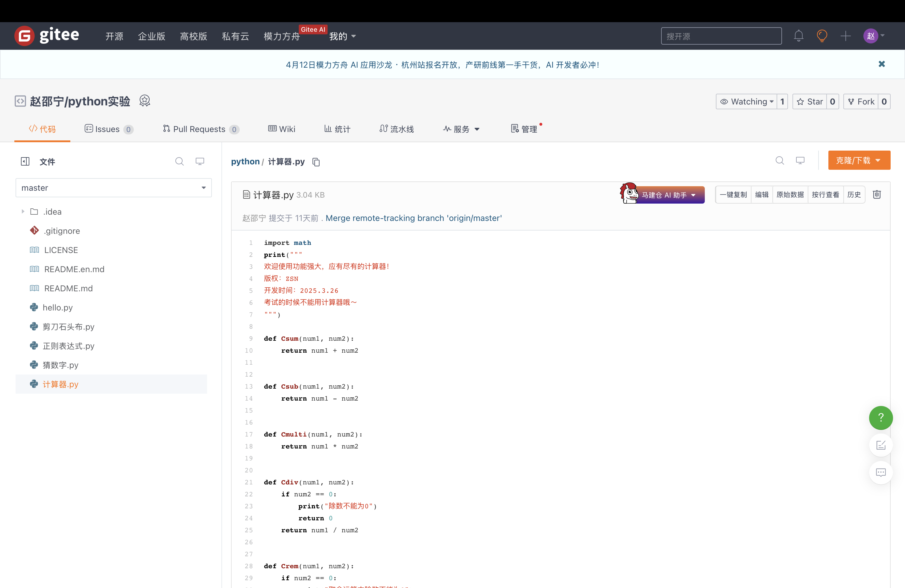Open the green help question mark button
Viewport: 905px width, 588px height.
(x=881, y=418)
